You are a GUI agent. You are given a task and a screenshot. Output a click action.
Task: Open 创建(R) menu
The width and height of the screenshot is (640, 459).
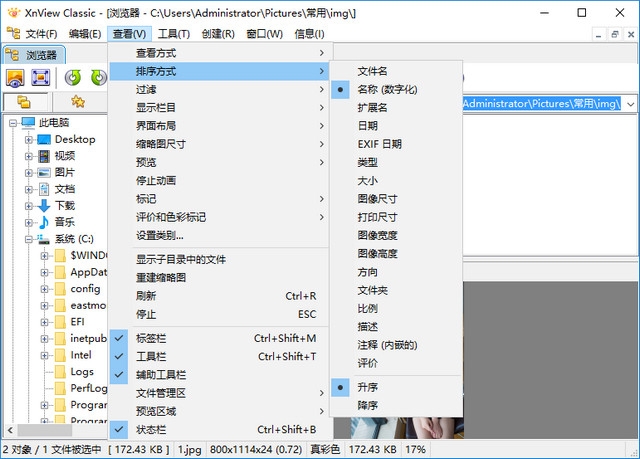[x=218, y=33]
